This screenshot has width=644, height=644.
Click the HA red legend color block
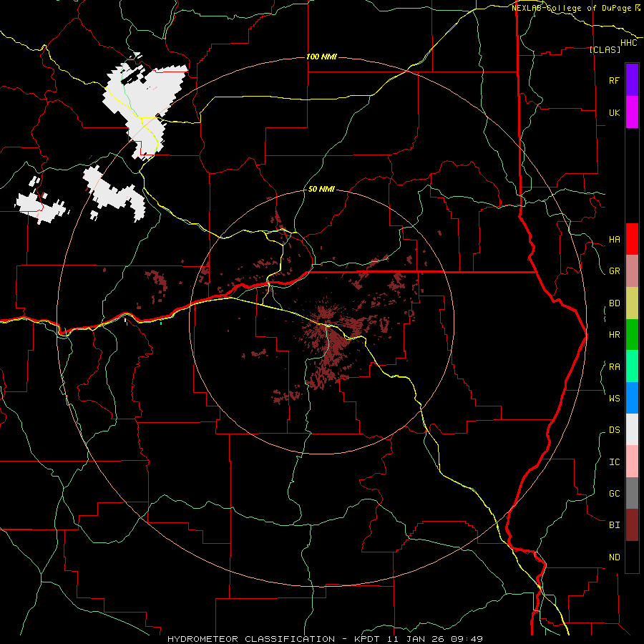coord(632,239)
